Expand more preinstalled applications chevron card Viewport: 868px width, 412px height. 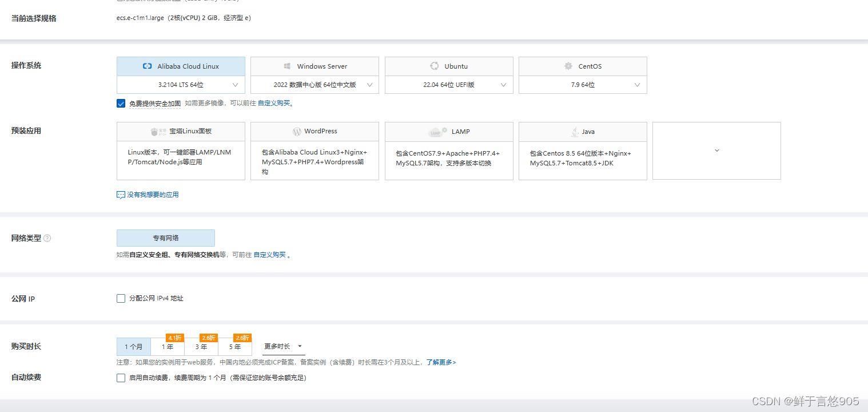(716, 150)
